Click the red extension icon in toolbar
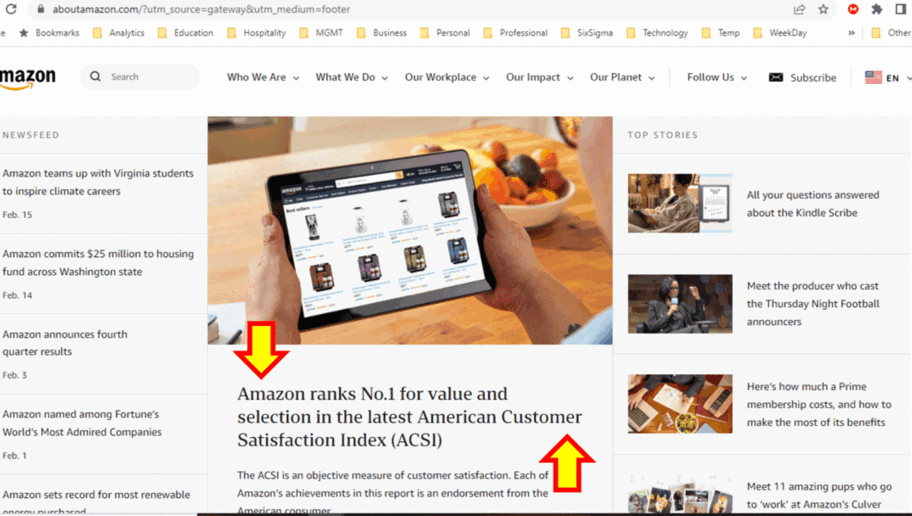 pos(853,9)
